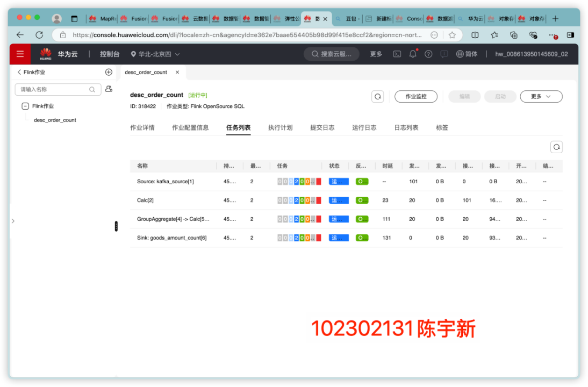Collapse the Flink作业 tree node
The height and width of the screenshot is (387, 588).
(x=25, y=106)
